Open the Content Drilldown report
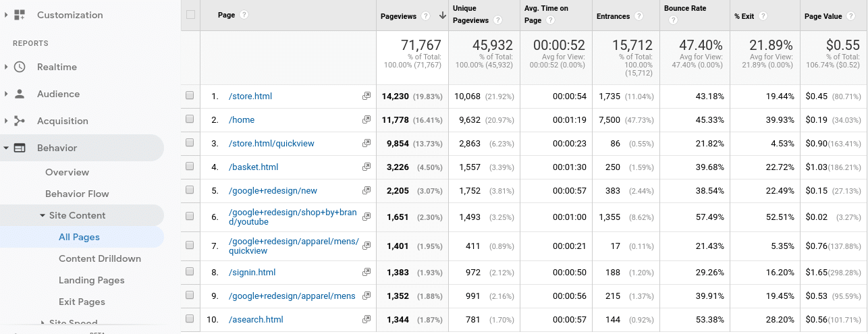The height and width of the screenshot is (334, 868). (100, 258)
